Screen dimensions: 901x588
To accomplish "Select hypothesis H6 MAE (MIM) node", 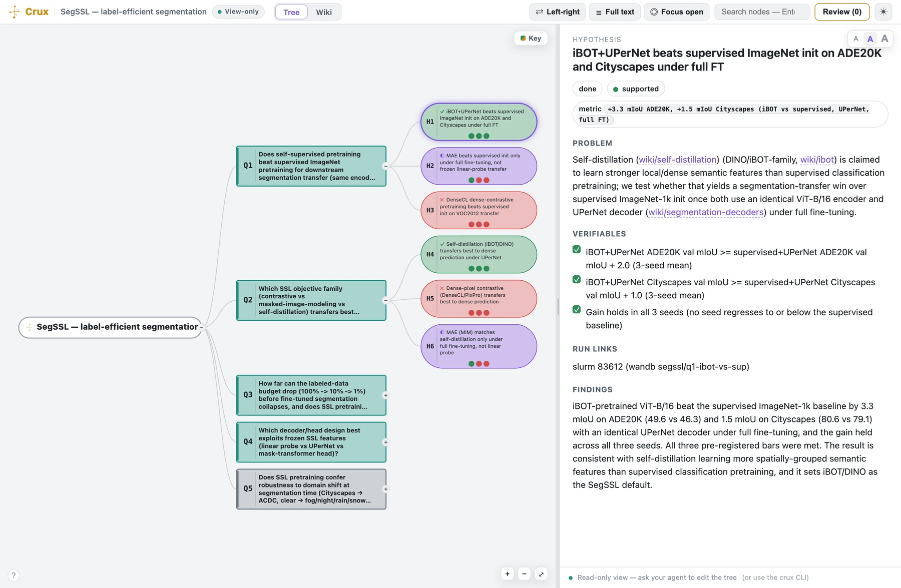I will coord(479,346).
